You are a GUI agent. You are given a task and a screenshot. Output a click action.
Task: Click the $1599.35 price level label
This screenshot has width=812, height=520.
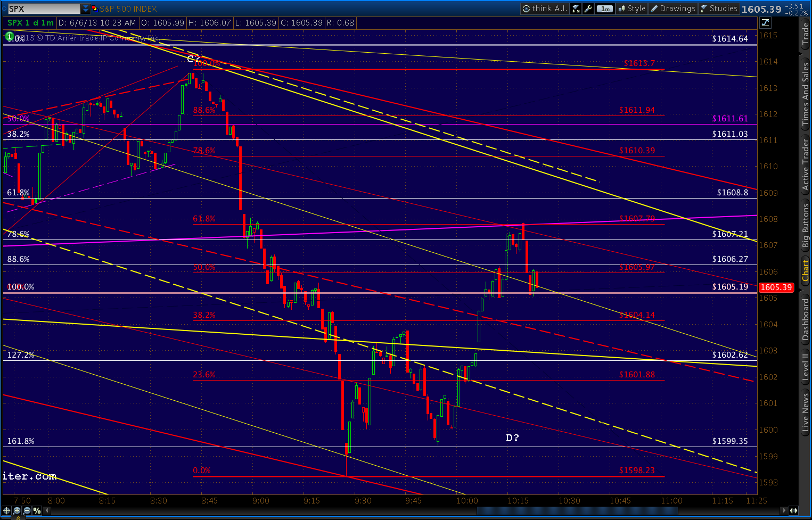pos(730,441)
